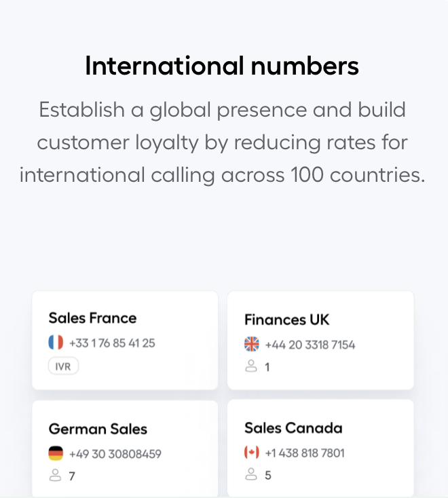Click the +44 20 3318 7154 number
The image size is (448, 498).
310,345
